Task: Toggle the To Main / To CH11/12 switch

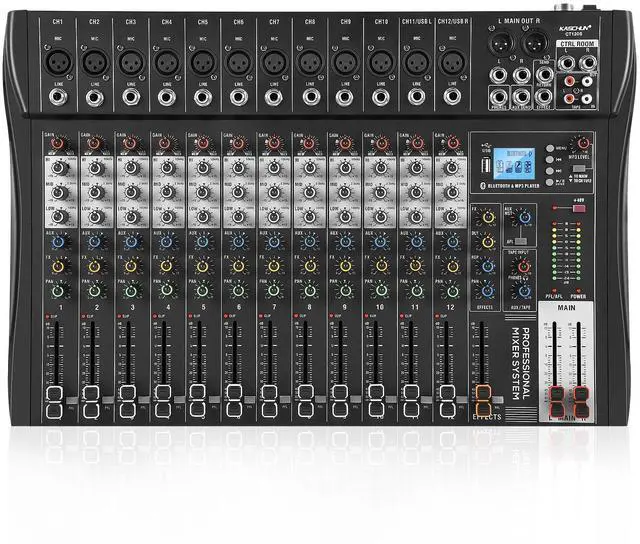Action: [x=579, y=168]
